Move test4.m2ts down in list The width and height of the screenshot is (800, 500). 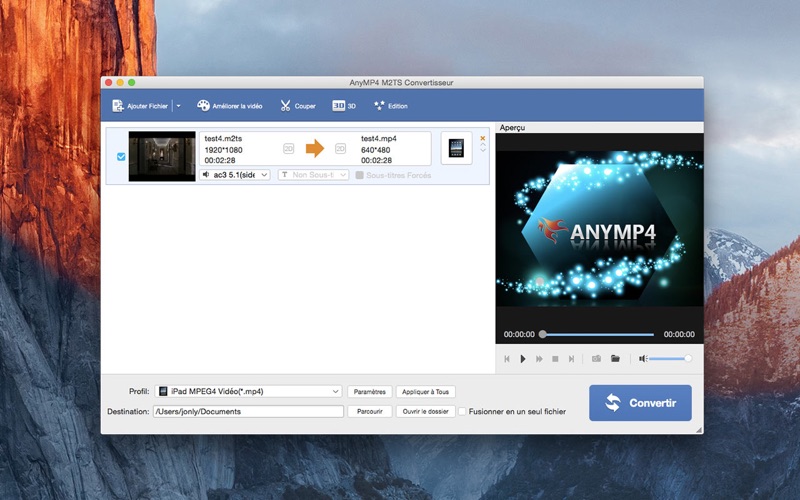tap(483, 151)
